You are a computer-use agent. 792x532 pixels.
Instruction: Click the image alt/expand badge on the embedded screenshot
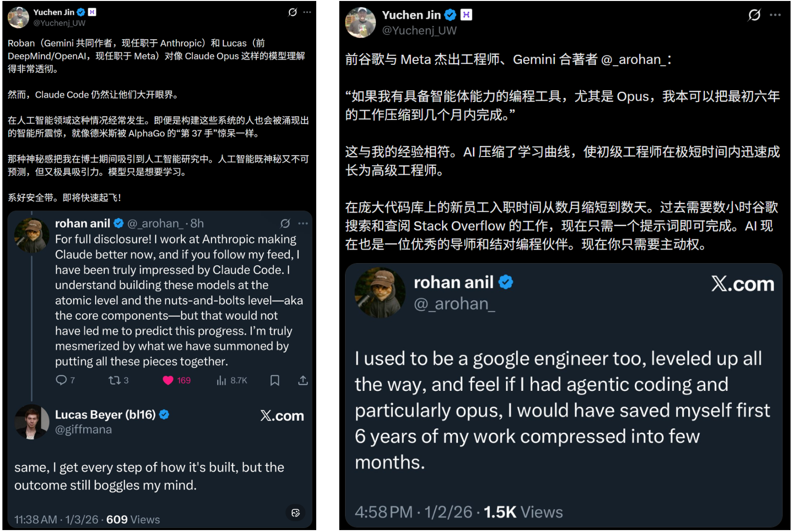coord(296,513)
